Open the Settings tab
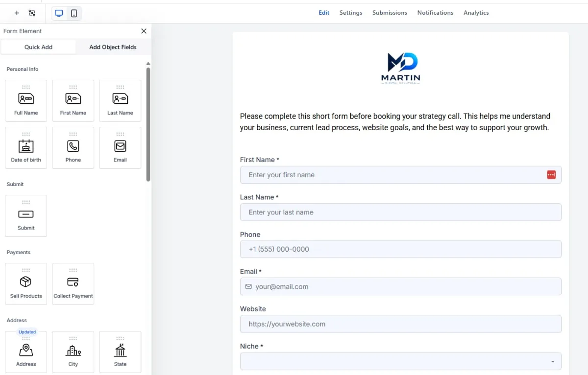The height and width of the screenshot is (375, 588). 351,13
